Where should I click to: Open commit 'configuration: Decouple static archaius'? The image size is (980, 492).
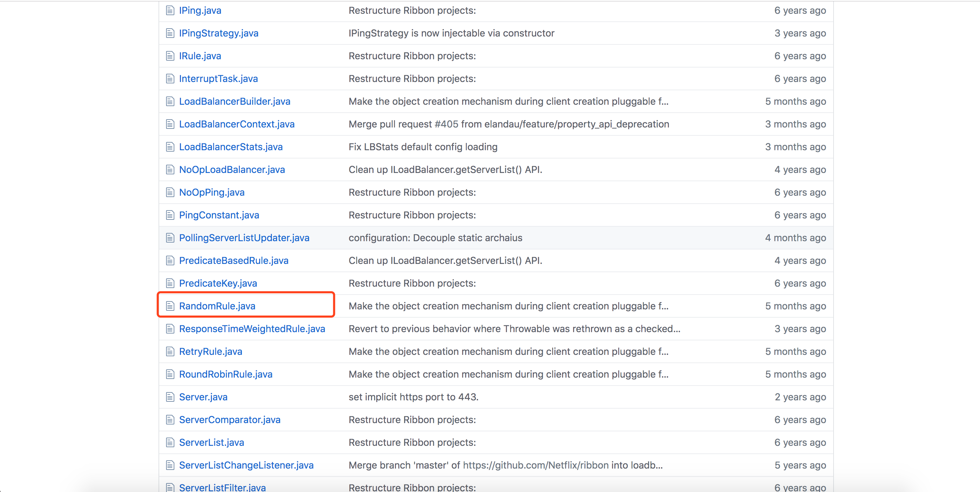pyautogui.click(x=436, y=238)
